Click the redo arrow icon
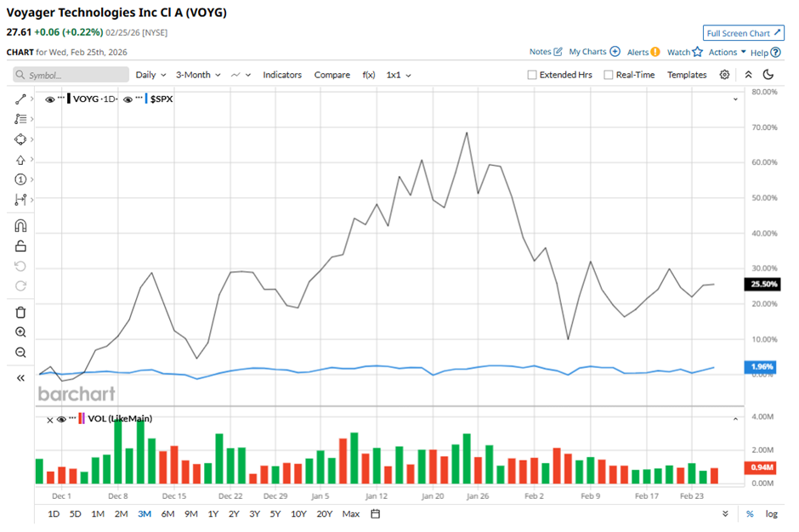Screen dimensions: 799x532 [20, 286]
